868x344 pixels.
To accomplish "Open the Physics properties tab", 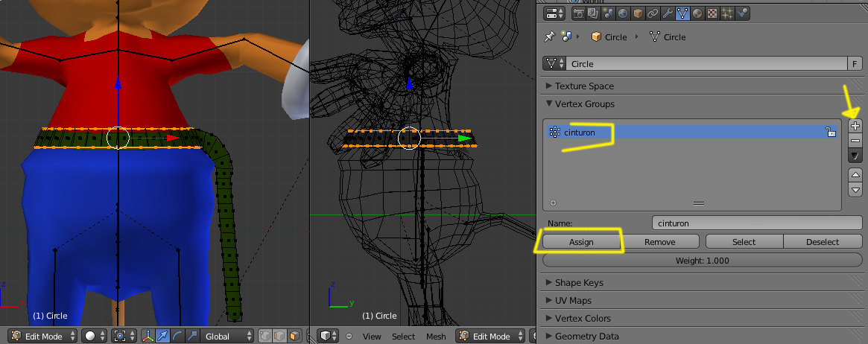I will pos(742,14).
